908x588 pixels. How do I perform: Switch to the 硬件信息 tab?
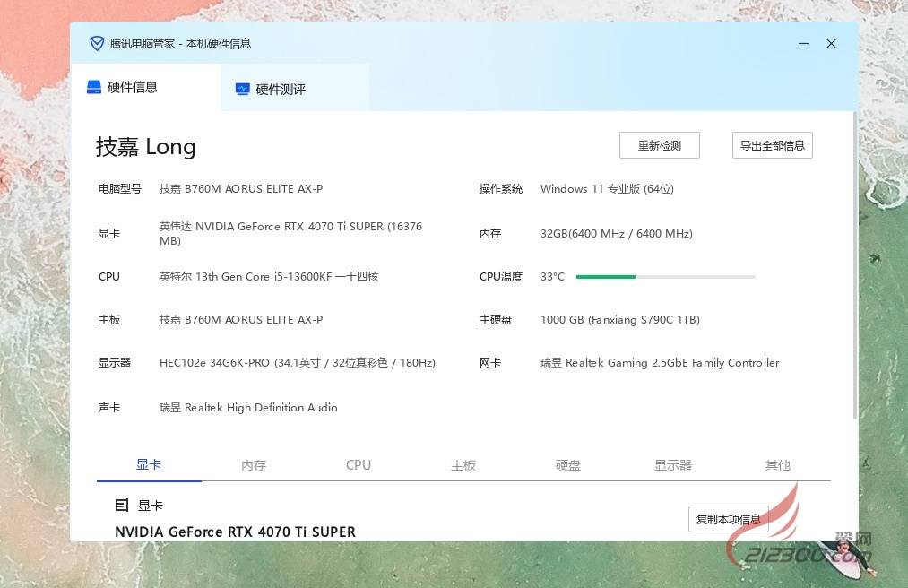pos(145,88)
